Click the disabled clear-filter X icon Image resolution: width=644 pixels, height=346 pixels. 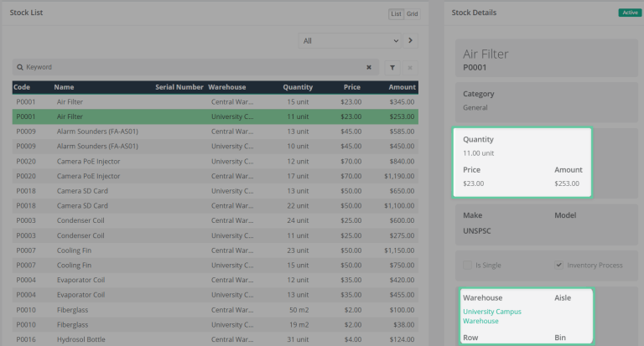410,67
